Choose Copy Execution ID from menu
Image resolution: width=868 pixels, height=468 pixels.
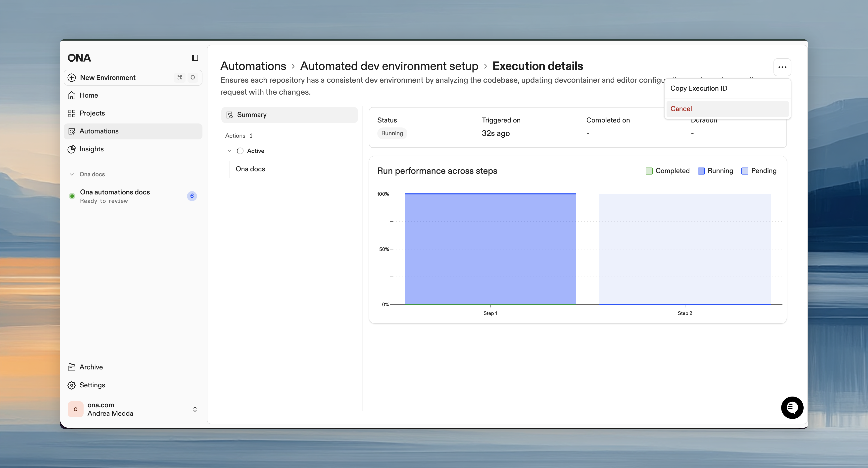tap(699, 88)
